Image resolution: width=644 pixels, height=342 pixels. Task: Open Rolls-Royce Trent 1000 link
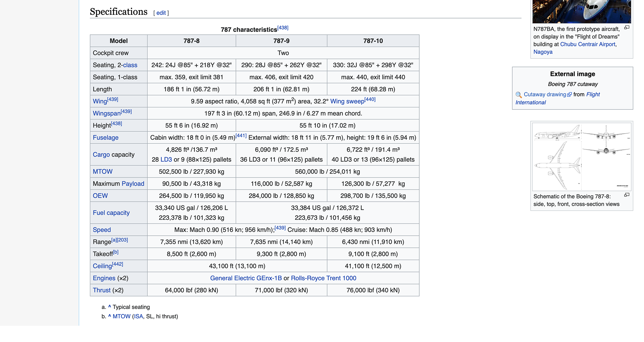[324, 278]
